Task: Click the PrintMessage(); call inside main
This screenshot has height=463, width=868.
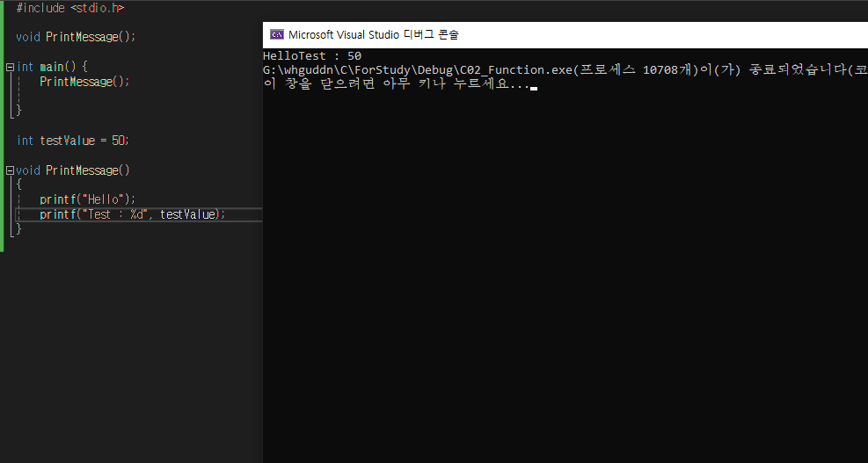Action: pos(84,82)
